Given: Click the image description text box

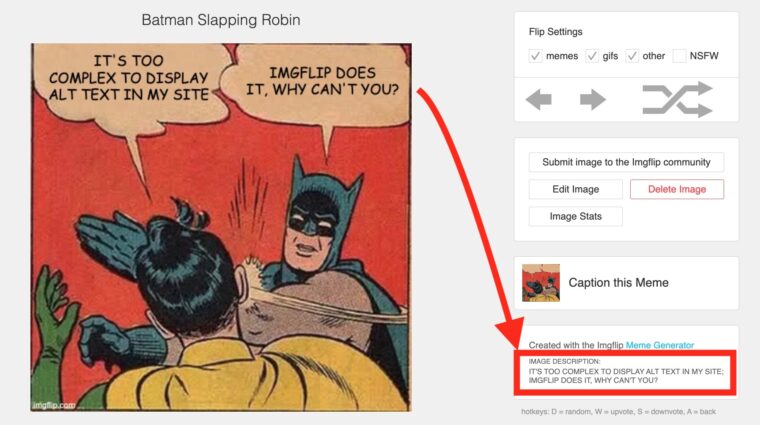Looking at the screenshot, I should (626, 373).
